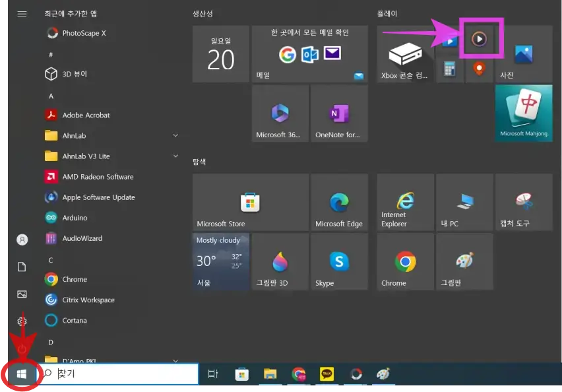Open 캡처 도구 tile
This screenshot has height=392, width=562.
point(524,203)
